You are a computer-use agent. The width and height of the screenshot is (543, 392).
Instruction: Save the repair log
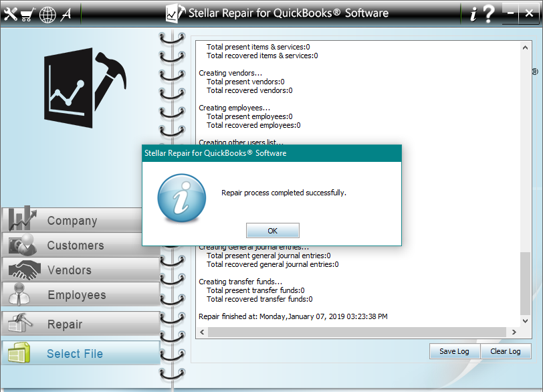(454, 351)
